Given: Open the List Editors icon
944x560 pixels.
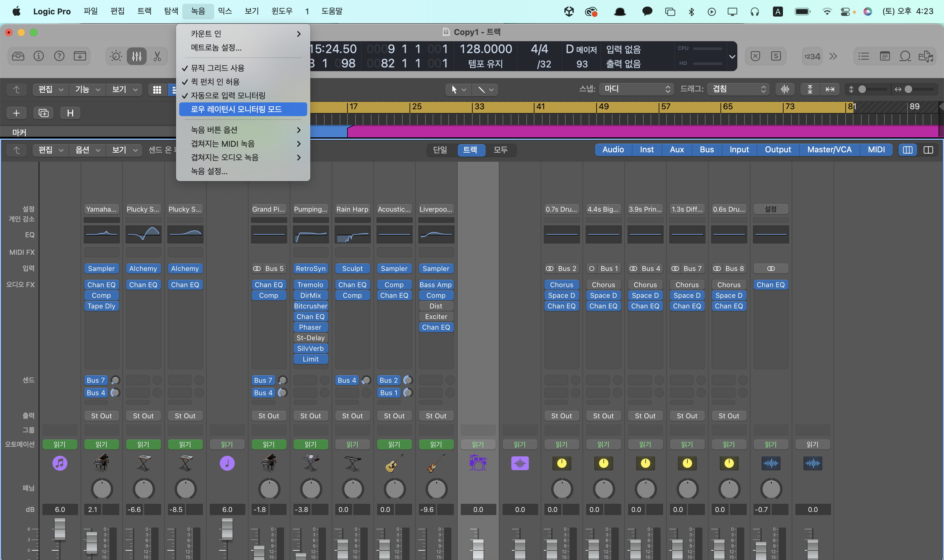Looking at the screenshot, I should (x=863, y=56).
